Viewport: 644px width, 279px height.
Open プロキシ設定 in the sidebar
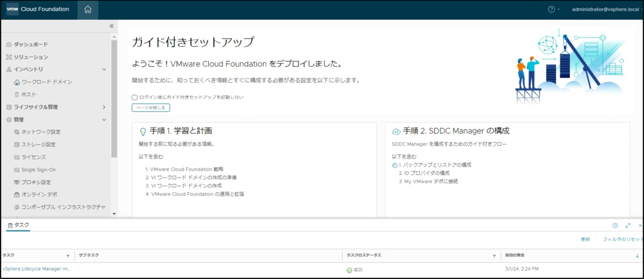(x=36, y=182)
